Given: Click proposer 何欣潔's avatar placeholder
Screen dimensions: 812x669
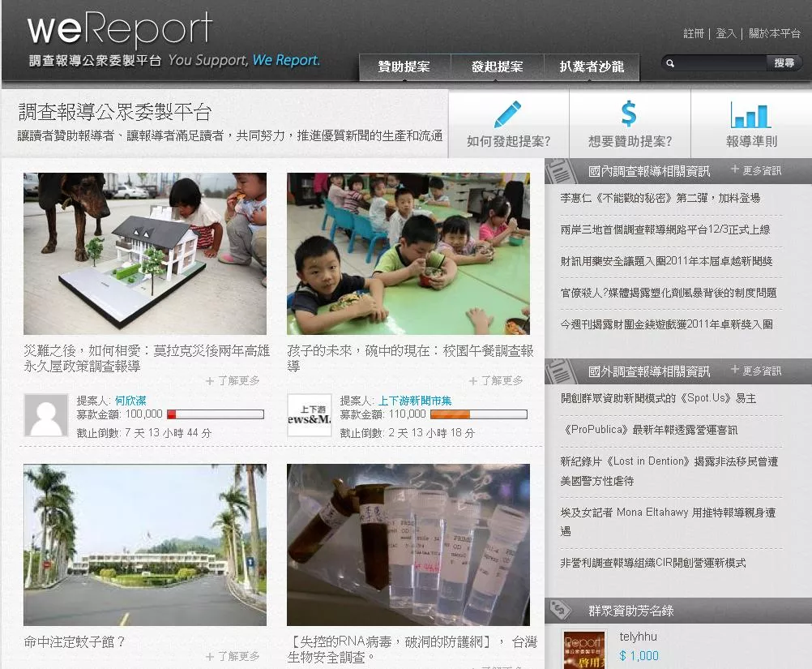Looking at the screenshot, I should coord(46,415).
